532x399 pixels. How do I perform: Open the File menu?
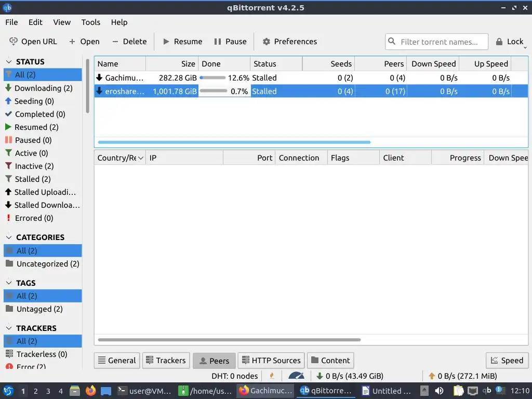pyautogui.click(x=11, y=22)
